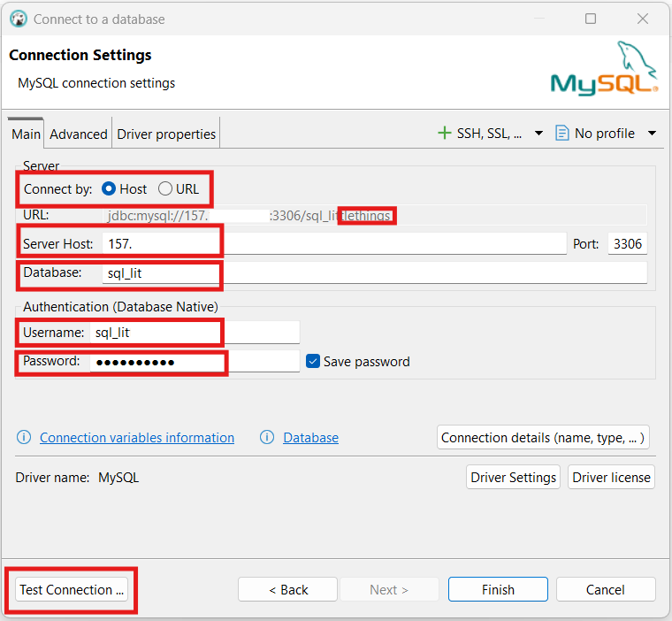The image size is (672, 621).
Task: Click the Port input field
Action: 628,243
